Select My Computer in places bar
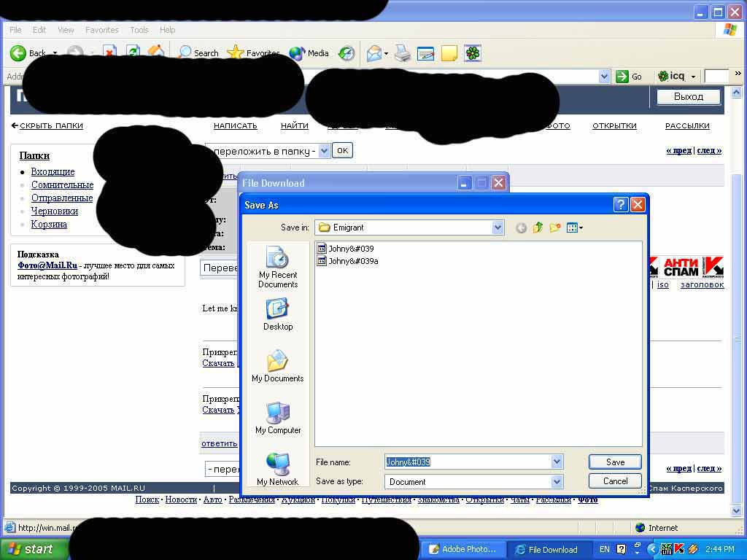747x560 pixels. tap(278, 418)
